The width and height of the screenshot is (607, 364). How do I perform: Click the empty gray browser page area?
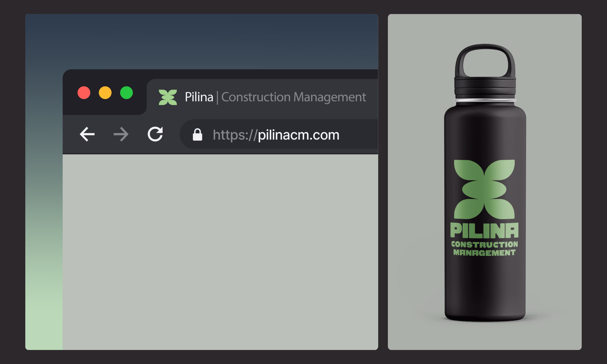pyautogui.click(x=220, y=252)
